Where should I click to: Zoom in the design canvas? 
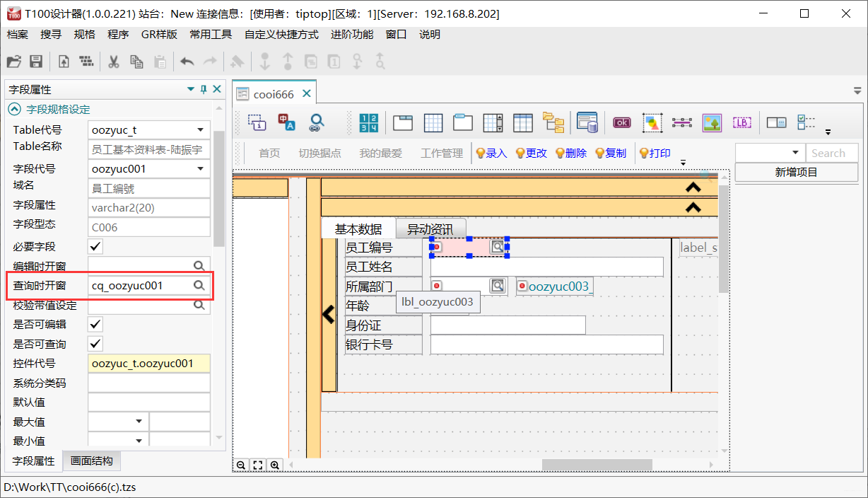point(275,465)
